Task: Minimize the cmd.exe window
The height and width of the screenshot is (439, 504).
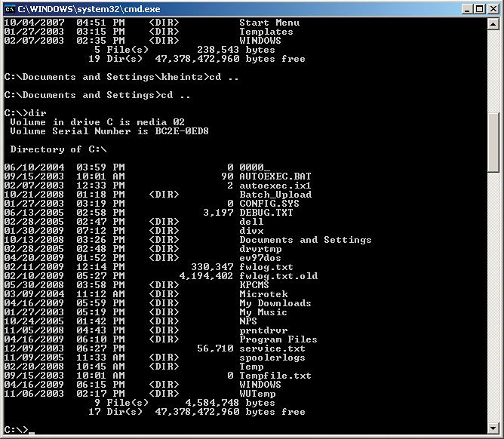Action: tap(467, 9)
